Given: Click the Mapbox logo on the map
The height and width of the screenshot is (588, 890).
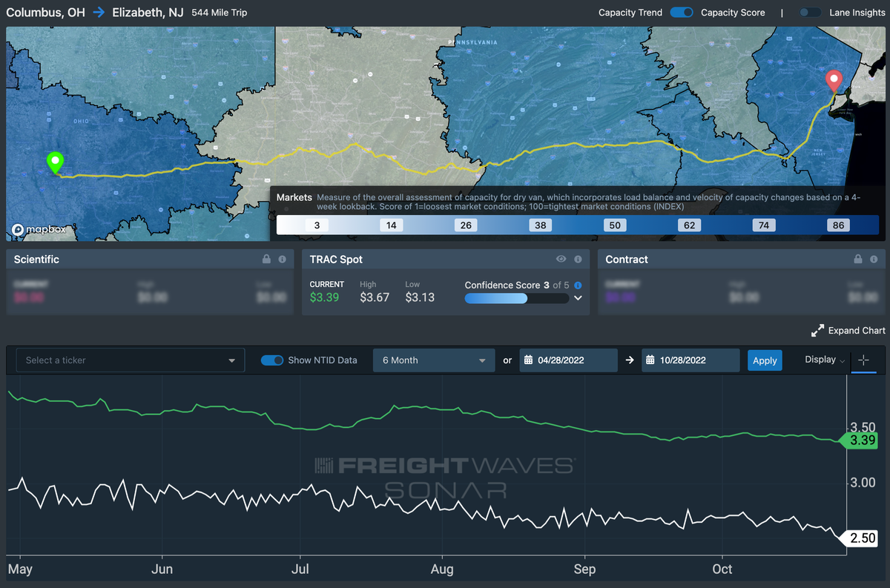Looking at the screenshot, I should click(39, 230).
